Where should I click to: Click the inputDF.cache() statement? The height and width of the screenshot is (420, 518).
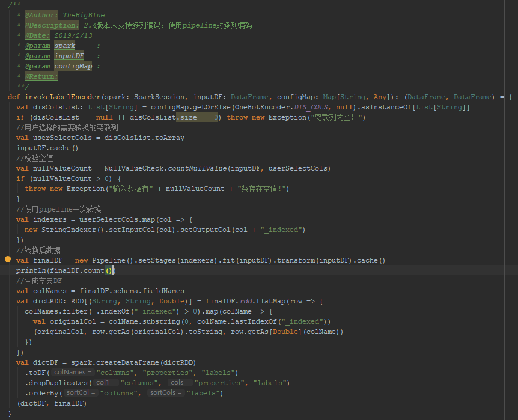pos(47,148)
